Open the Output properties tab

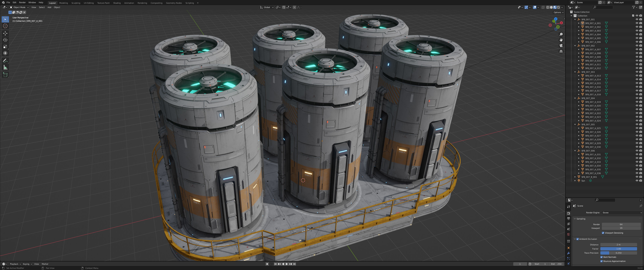[569, 219]
